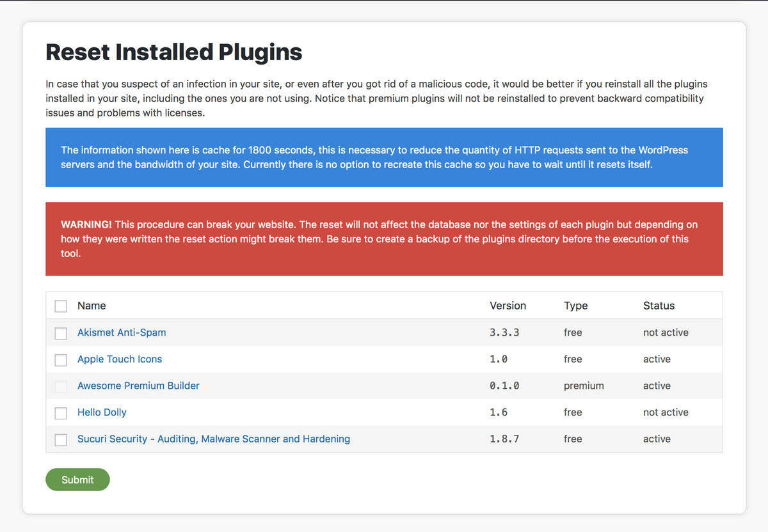
Task: Click the Status column header
Action: coord(659,306)
